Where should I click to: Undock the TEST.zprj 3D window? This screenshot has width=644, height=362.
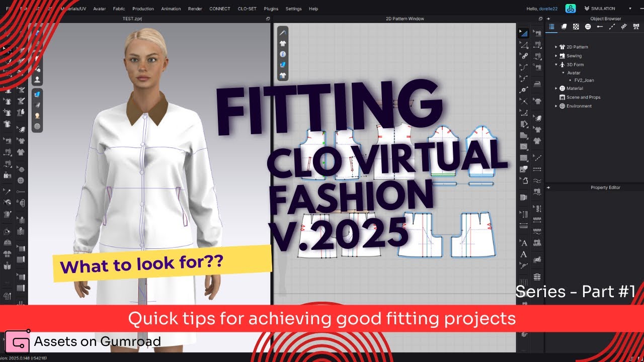click(x=268, y=19)
